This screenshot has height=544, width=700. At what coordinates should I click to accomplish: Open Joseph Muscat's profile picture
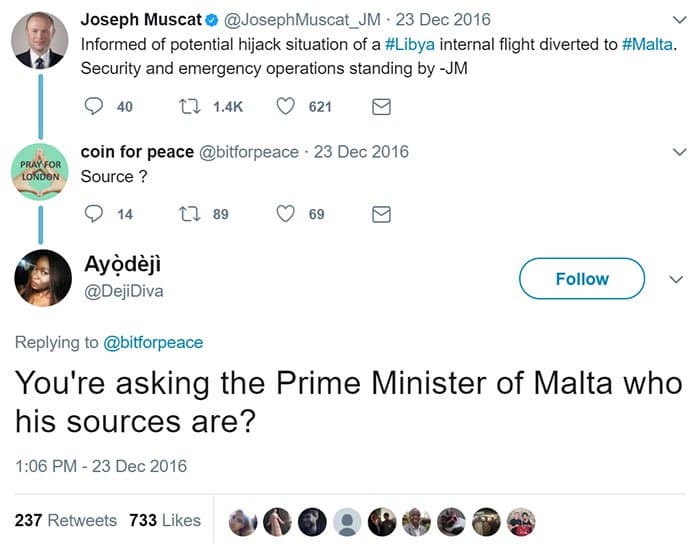pyautogui.click(x=42, y=40)
